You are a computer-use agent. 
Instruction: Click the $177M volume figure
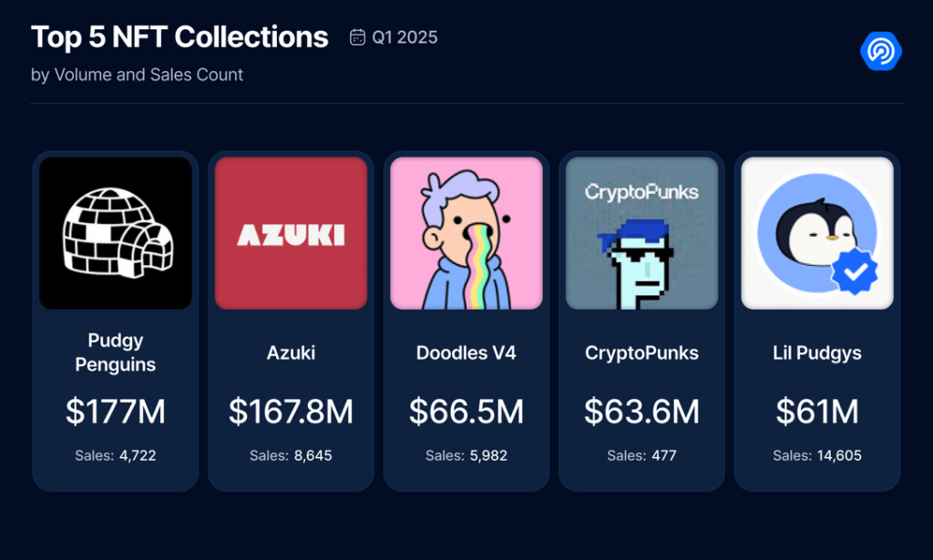point(116,412)
